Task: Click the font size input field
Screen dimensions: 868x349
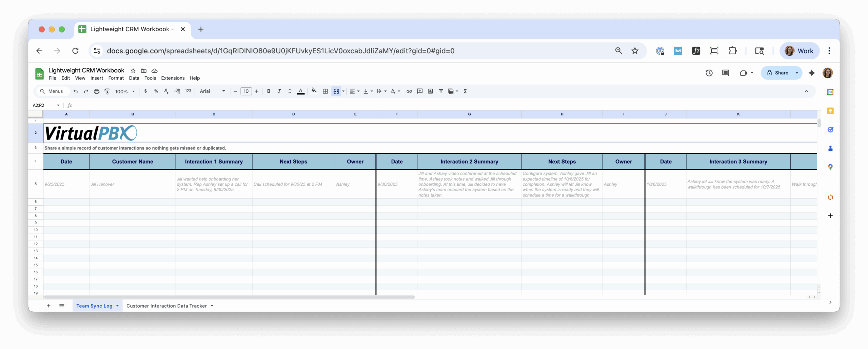Action: 246,91
